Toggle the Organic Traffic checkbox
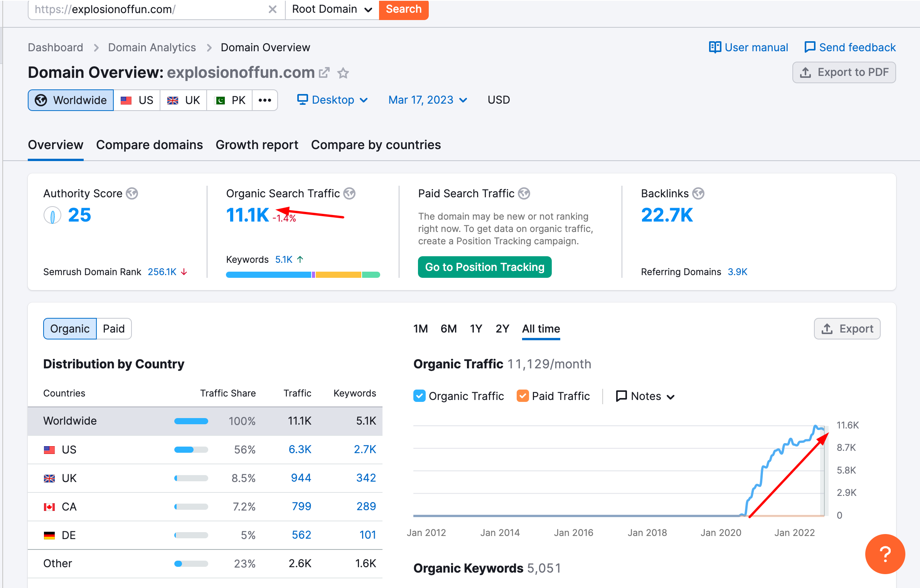This screenshot has height=588, width=920. click(x=419, y=396)
